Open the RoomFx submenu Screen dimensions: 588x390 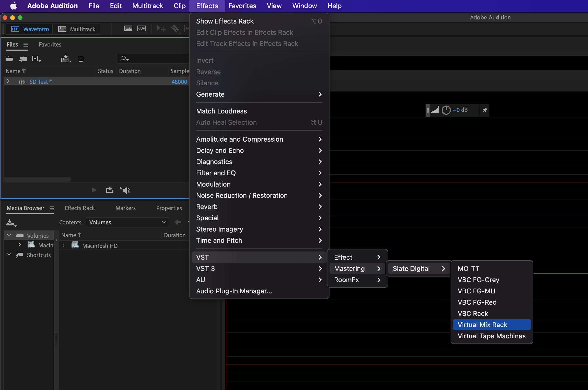357,280
